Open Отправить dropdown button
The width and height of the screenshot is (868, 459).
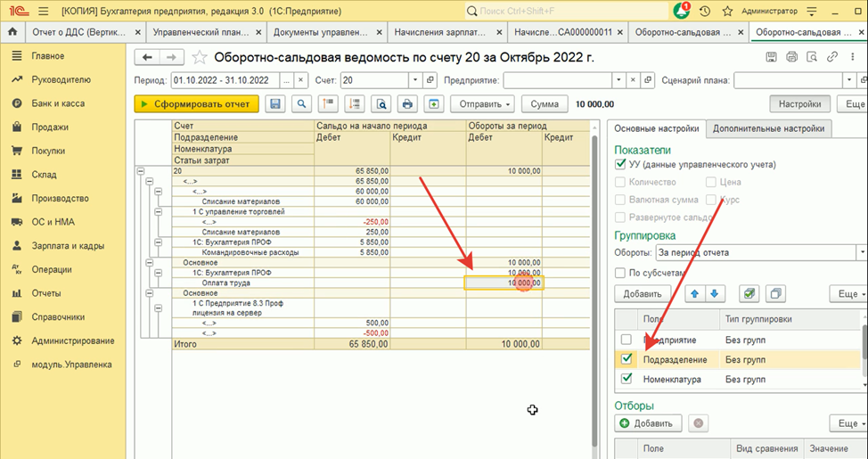click(481, 104)
